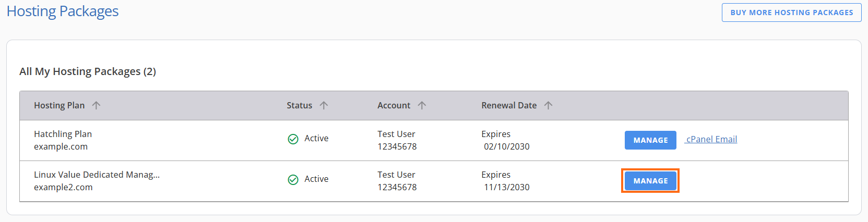Click the 11/13/2030 expiry date

(x=506, y=187)
